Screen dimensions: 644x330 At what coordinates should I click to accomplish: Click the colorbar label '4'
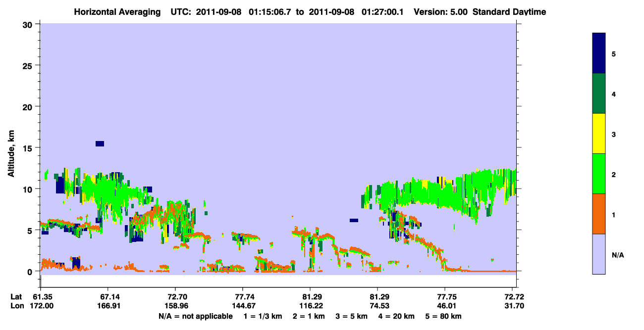pos(614,94)
